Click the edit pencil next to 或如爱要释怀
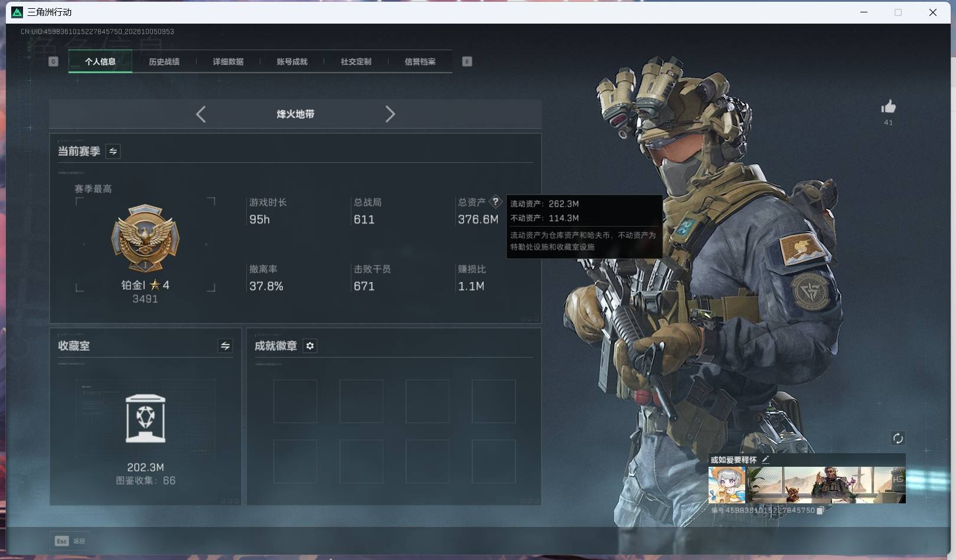 [765, 459]
